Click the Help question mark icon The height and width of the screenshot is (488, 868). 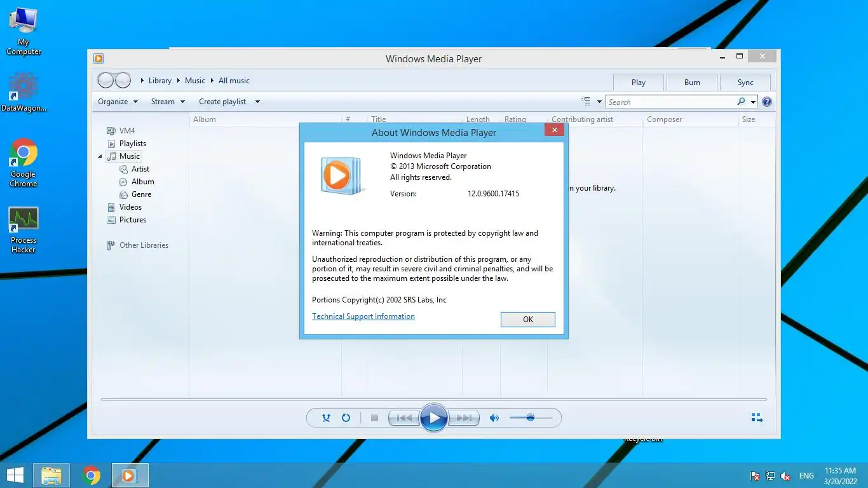point(767,102)
